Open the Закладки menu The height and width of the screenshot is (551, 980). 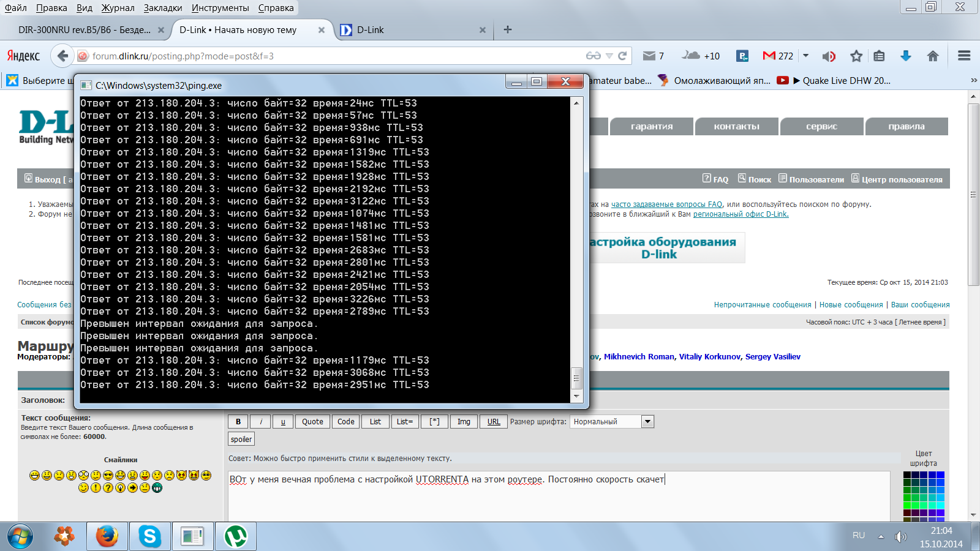click(x=162, y=8)
